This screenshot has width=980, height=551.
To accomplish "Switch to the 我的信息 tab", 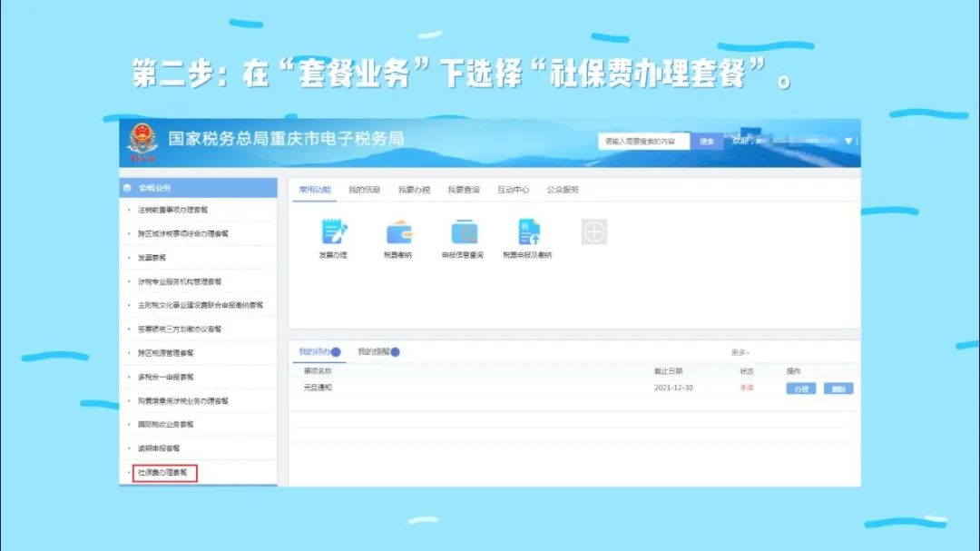I will [365, 190].
